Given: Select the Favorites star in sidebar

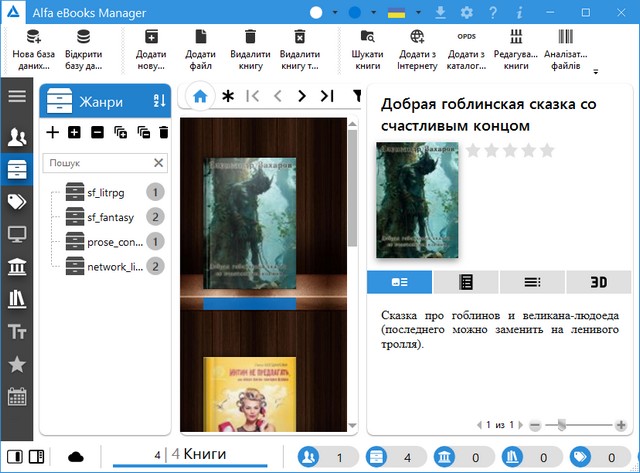Looking at the screenshot, I should [x=16, y=363].
